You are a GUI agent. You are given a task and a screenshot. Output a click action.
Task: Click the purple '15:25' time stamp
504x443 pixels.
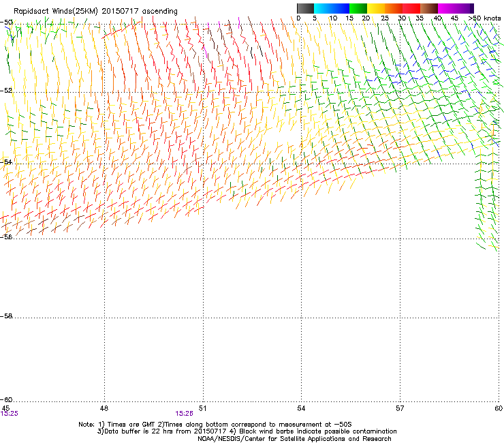tap(10, 414)
